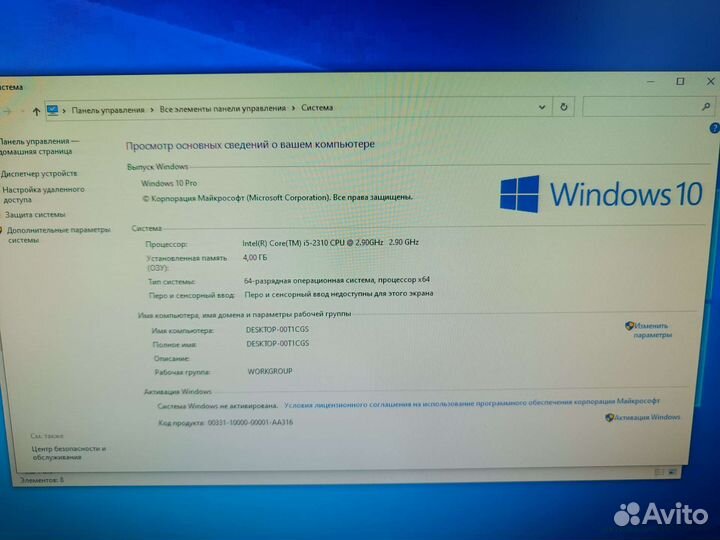Expand the chevron after Все элементы панели управления

pyautogui.click(x=293, y=108)
